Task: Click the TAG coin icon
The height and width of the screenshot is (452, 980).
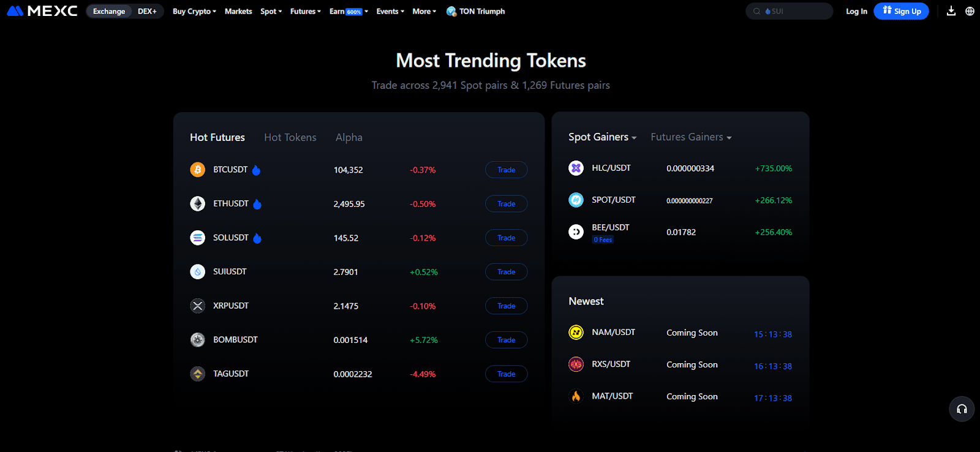Action: (x=197, y=374)
